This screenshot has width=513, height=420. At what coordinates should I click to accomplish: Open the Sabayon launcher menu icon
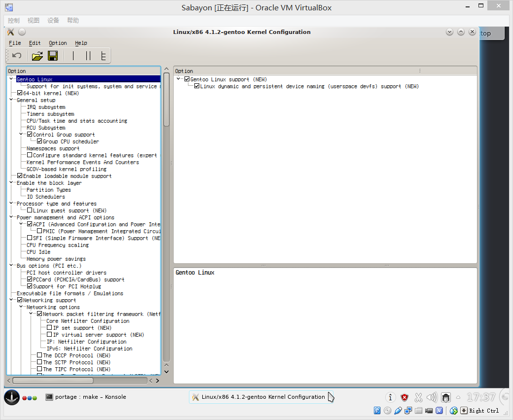(12, 397)
